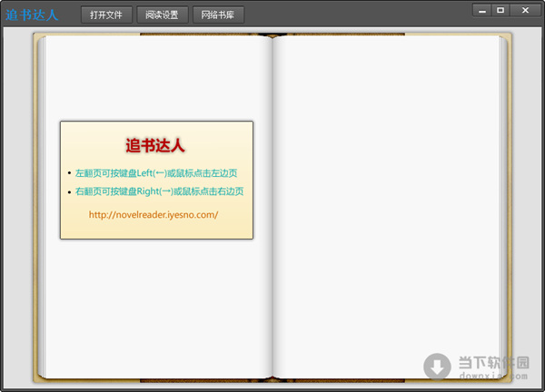Click the bullet dot before the first tip
The height and width of the screenshot is (392, 545).
[x=69, y=172]
